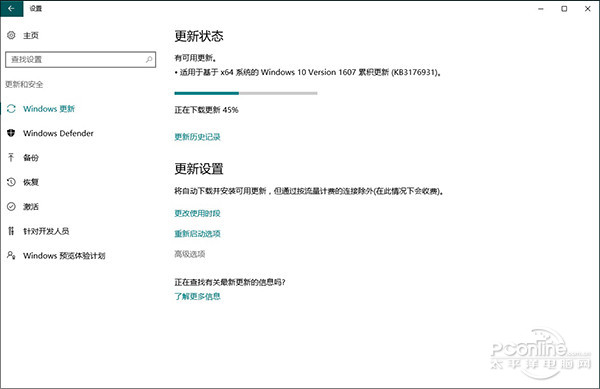Click the search magnifier icon
The image size is (600, 389).
click(x=149, y=59)
